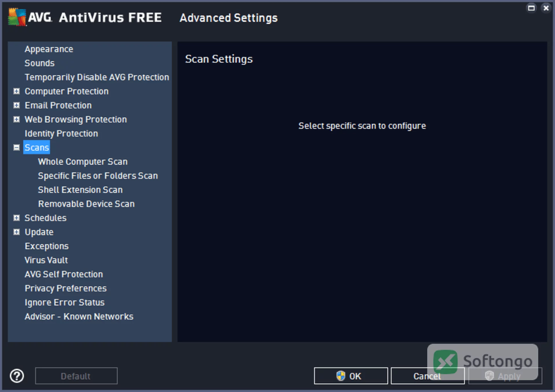The height and width of the screenshot is (392, 555).
Task: Select the Email Protection item
Action: click(58, 105)
